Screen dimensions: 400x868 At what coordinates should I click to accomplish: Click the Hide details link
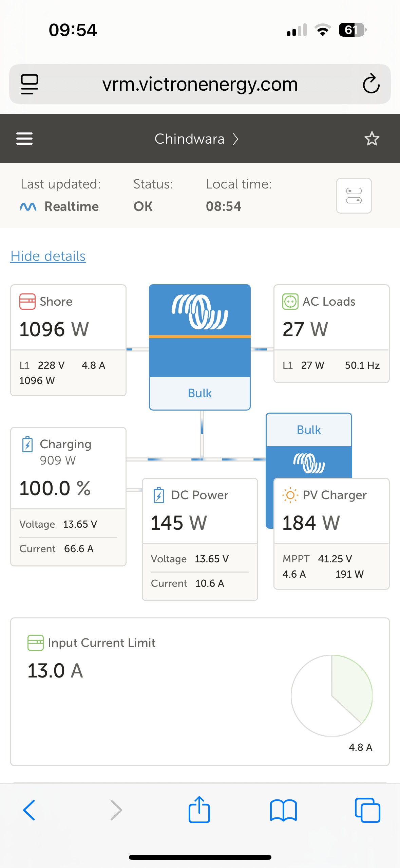[48, 256]
